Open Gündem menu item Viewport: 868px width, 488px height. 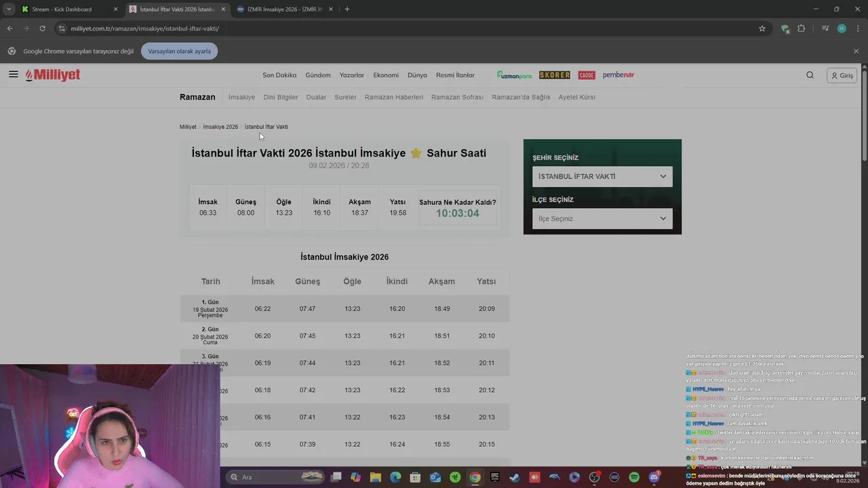[318, 75]
